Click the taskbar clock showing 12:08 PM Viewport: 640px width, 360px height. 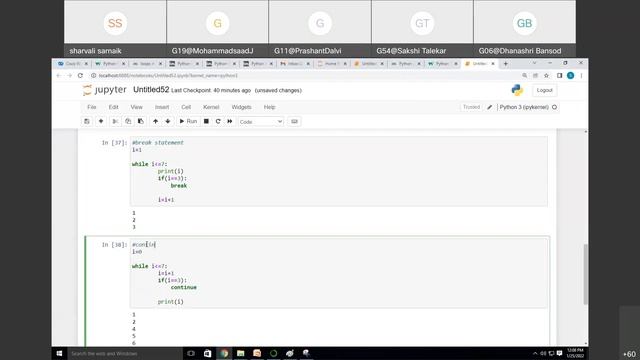pos(575,353)
